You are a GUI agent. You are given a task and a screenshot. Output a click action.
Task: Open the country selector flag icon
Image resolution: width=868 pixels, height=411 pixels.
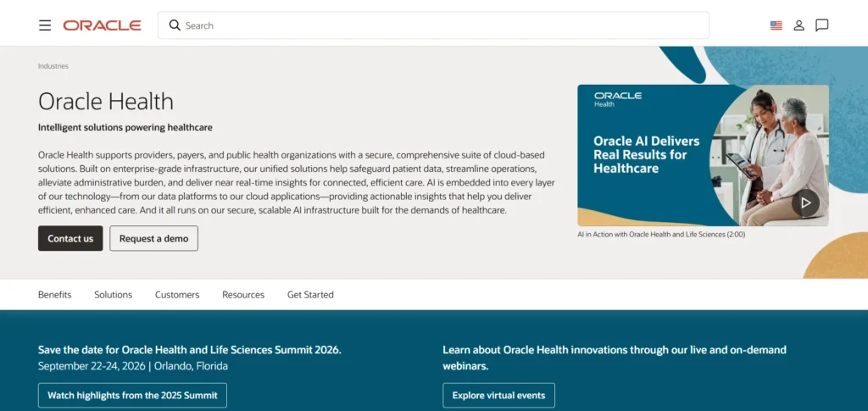point(776,25)
